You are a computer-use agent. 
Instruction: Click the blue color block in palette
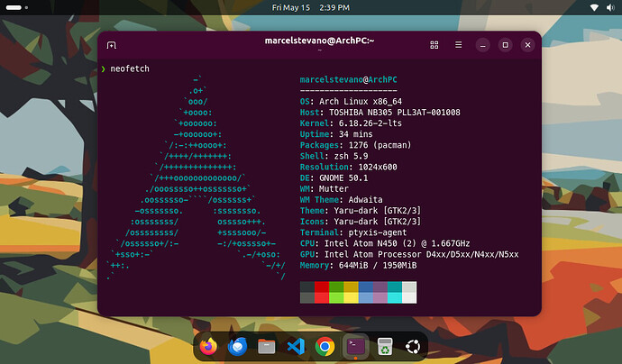[366, 293]
